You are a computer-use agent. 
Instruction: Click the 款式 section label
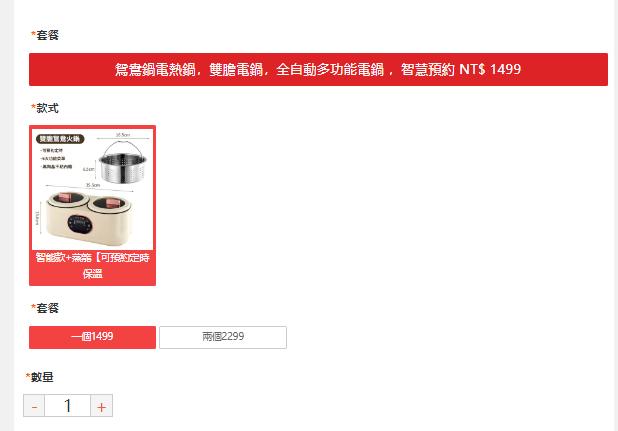(x=45, y=108)
